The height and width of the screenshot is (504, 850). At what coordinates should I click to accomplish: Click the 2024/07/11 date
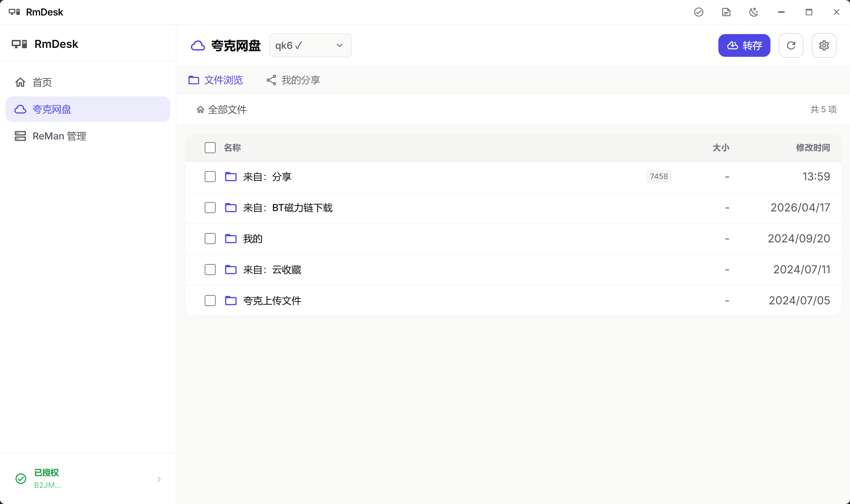[801, 270]
